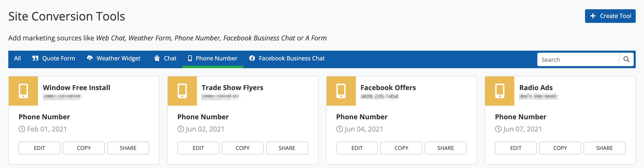
Task: Share the Facebook Offers tool
Action: coord(445,148)
